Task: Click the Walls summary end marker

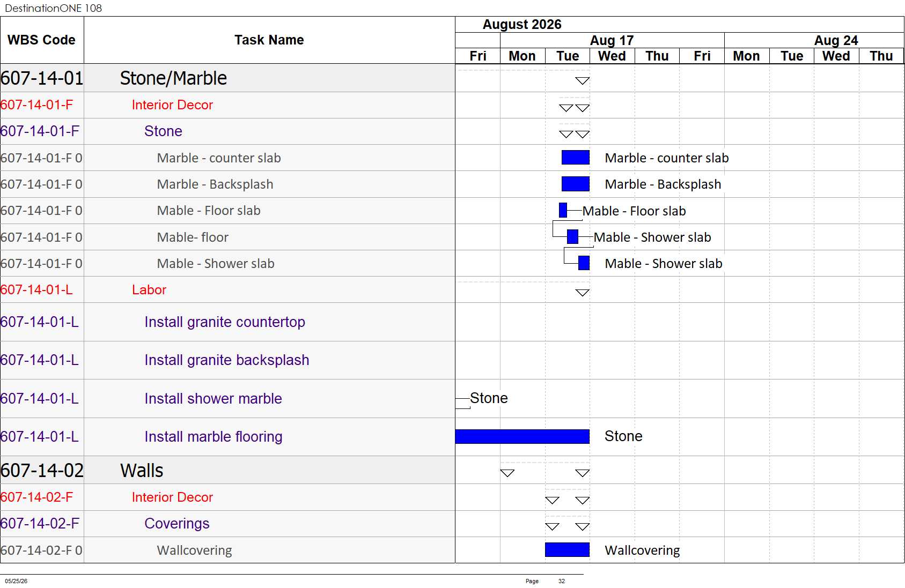Action: [583, 473]
